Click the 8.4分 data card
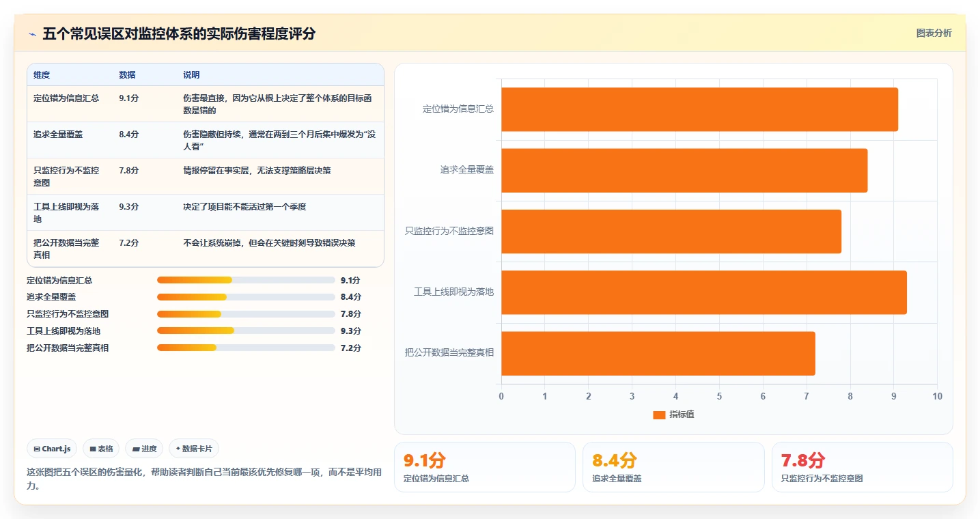Screen dimensions: 980x519 point(673,467)
